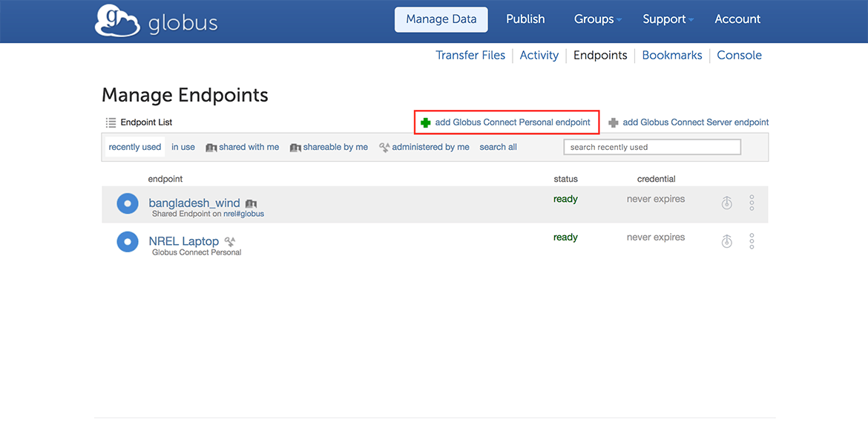Screen dimensions: 868x423
Task: Click the shared with me building icon
Action: (211, 147)
